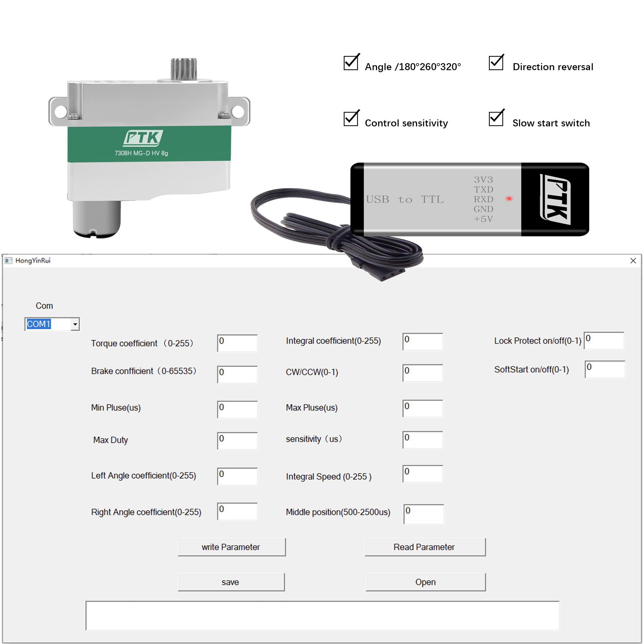Click the HongYinRui window title icon
Screen dimensions: 644x644
tap(9, 260)
